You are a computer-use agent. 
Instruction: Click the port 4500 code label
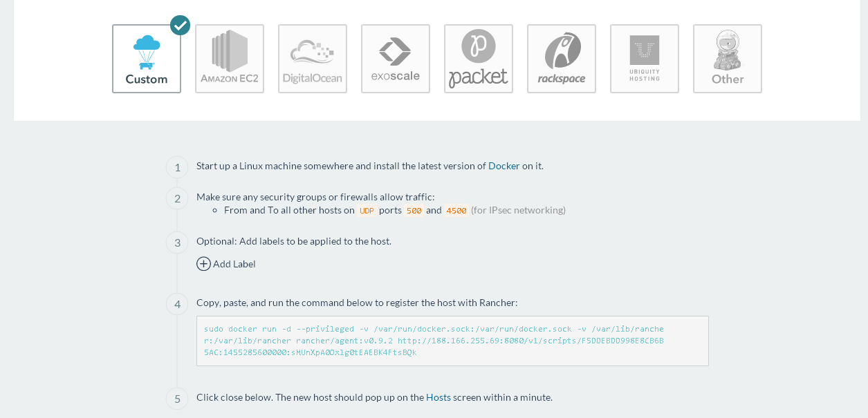coord(456,211)
